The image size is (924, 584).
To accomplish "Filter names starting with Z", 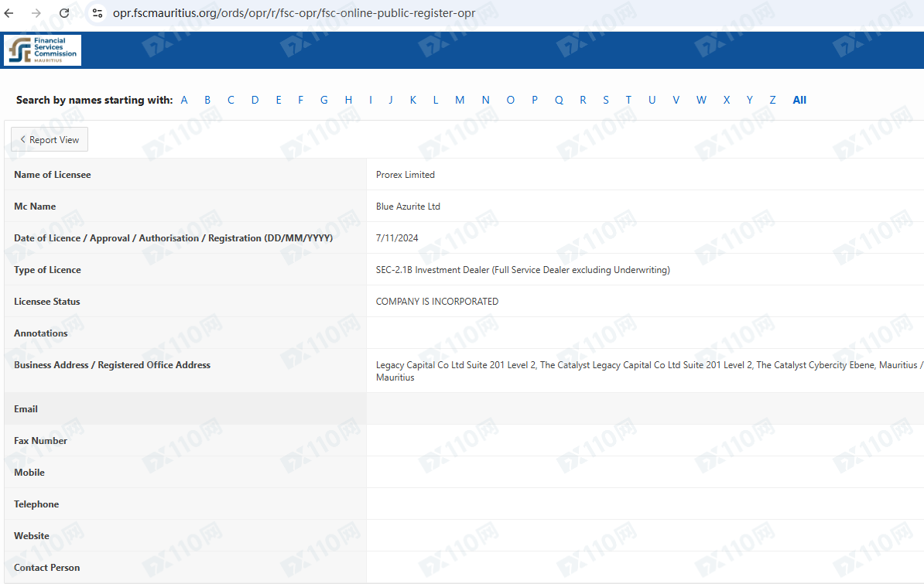I will click(772, 101).
